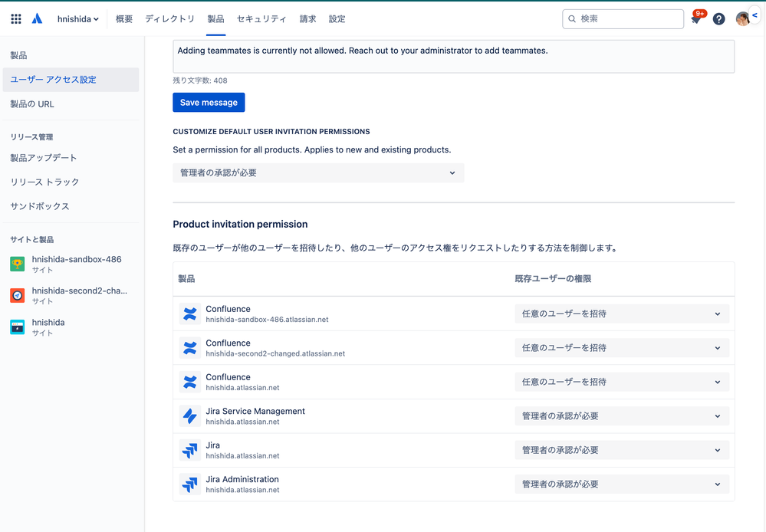Go to the 設定 tab

(x=337, y=19)
